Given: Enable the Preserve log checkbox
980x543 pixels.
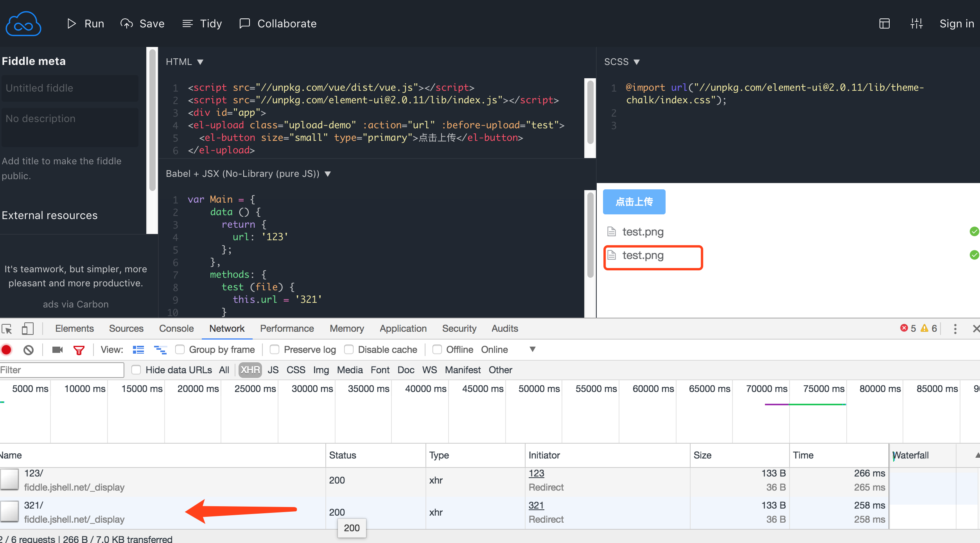Looking at the screenshot, I should pos(275,349).
